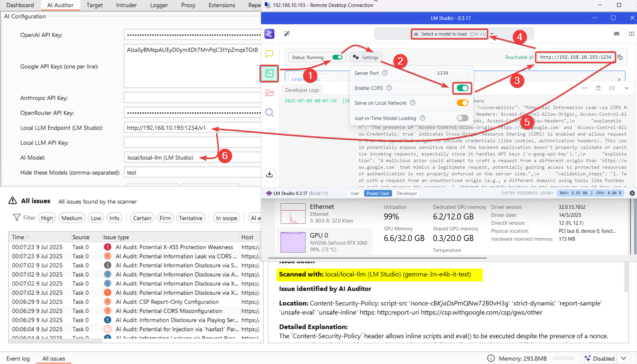Image resolution: width=637 pixels, height=364 pixels.
Task: Pop out the Developer Logs panel
Action: (x=612, y=88)
